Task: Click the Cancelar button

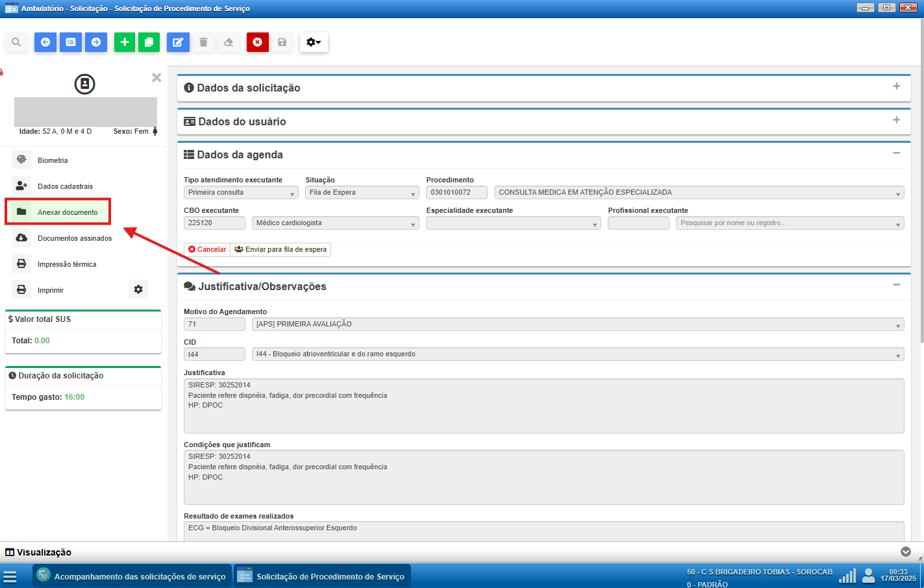Action: tap(207, 250)
